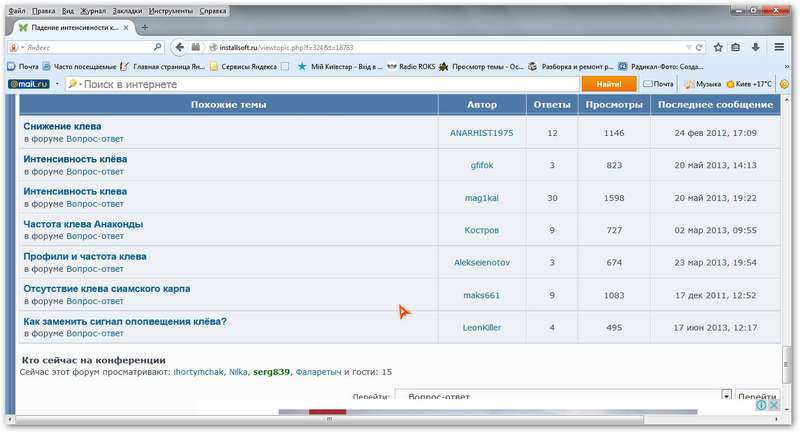Open the Вид menu
This screenshot has height=433, width=800.
67,11
